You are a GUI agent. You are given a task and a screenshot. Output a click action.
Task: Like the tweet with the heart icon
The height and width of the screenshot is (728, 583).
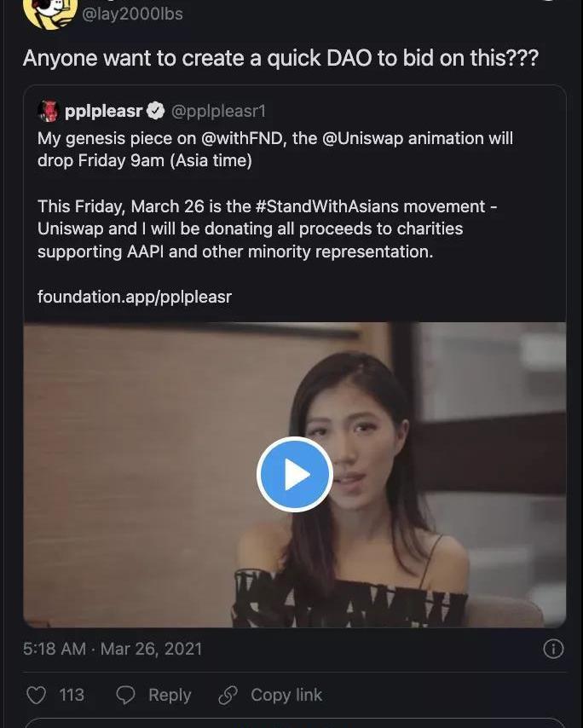(37, 696)
